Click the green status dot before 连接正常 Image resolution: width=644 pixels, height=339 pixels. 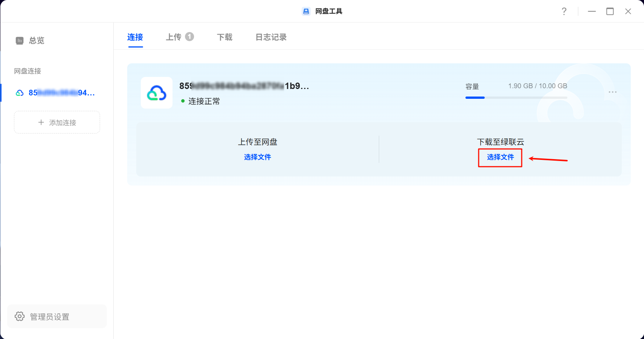point(183,101)
